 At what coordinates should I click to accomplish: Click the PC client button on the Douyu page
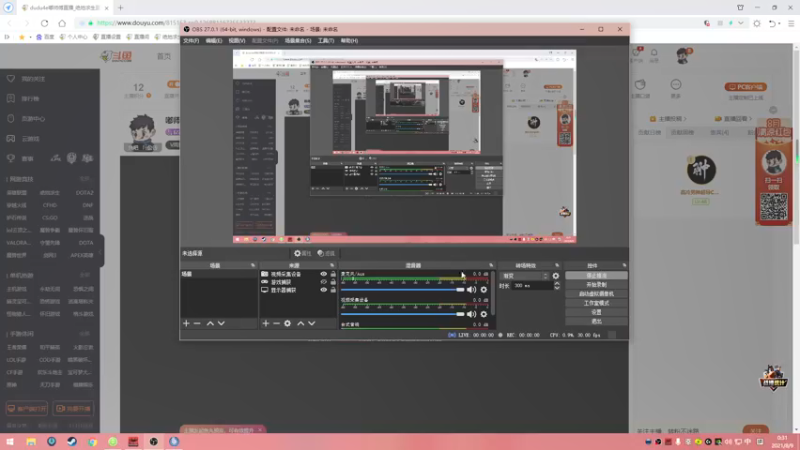coord(745,87)
